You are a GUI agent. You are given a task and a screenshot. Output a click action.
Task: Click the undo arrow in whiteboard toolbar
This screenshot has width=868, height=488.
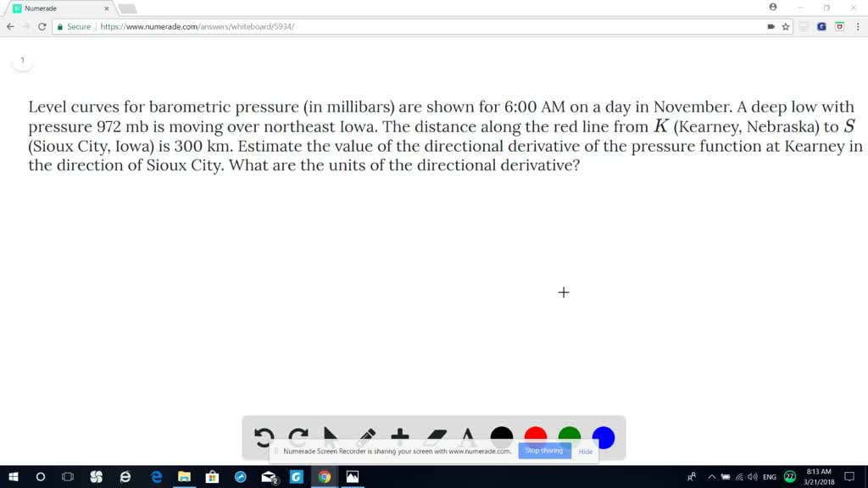coord(264,437)
